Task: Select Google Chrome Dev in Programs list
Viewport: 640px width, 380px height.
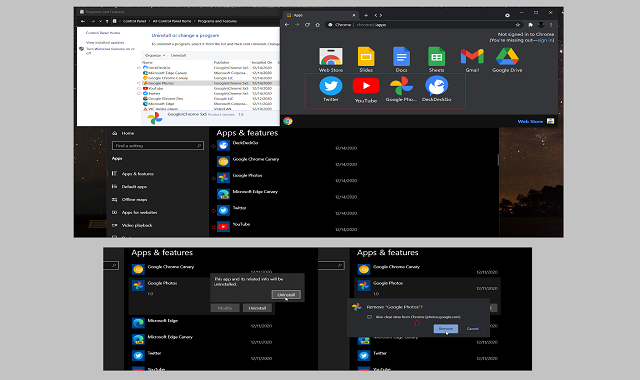Action: [210, 98]
